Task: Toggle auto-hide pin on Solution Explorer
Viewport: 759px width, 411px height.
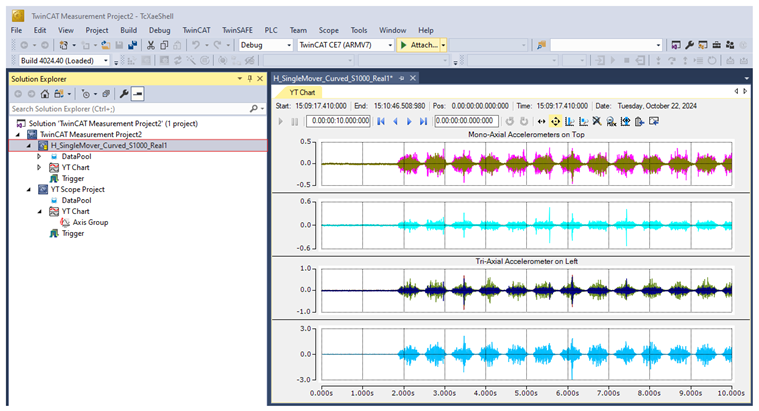Action: pos(250,78)
